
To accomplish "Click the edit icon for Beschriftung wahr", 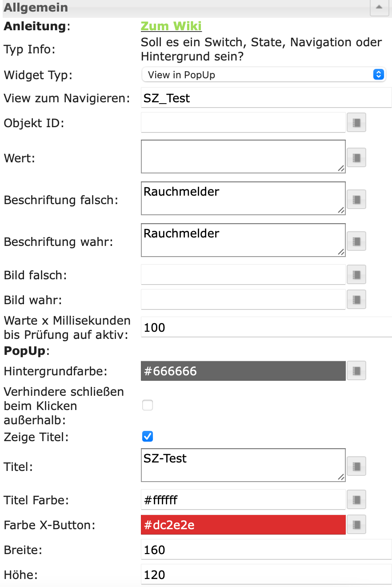I will tap(356, 241).
